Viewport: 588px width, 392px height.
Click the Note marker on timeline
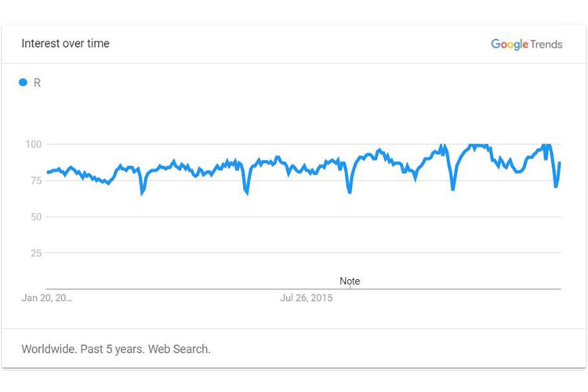click(350, 281)
